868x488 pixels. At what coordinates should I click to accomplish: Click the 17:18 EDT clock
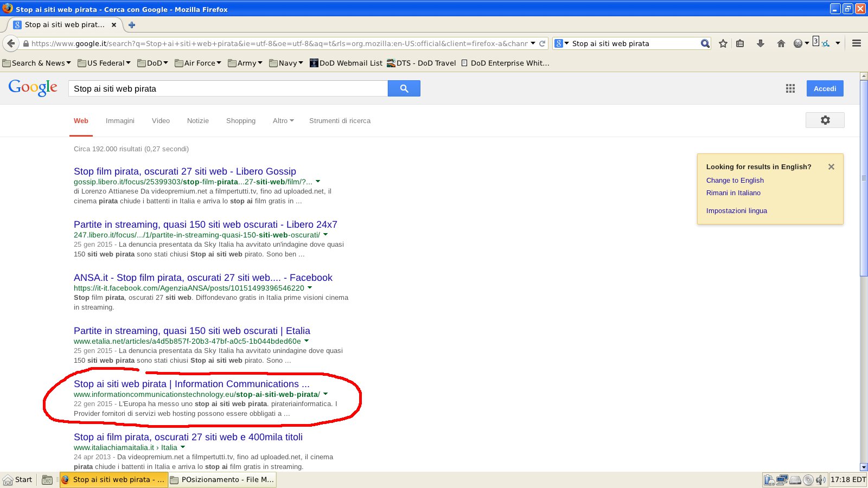(848, 480)
